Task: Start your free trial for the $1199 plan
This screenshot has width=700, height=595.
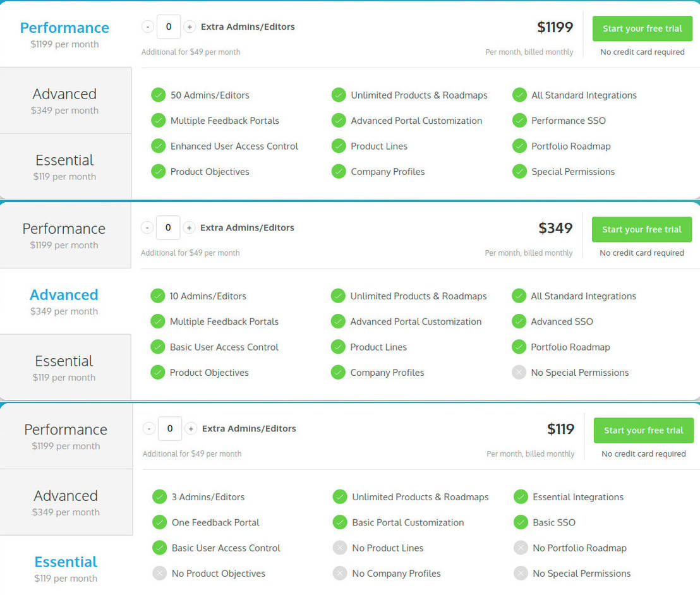Action: tap(643, 28)
